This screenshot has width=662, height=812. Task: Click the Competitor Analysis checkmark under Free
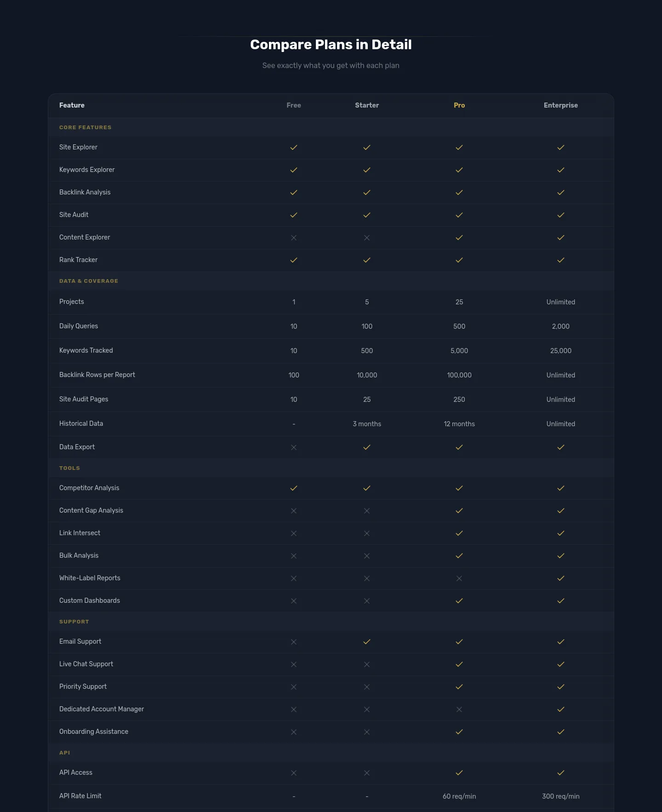point(294,488)
